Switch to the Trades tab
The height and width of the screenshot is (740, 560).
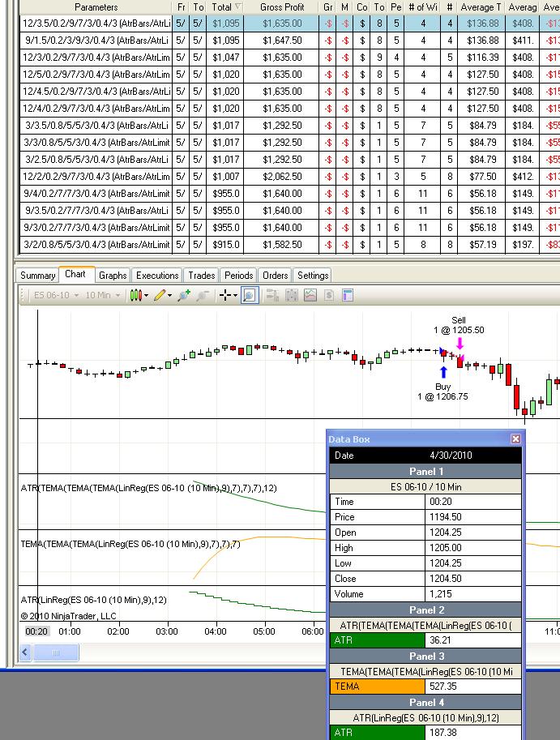(x=202, y=276)
